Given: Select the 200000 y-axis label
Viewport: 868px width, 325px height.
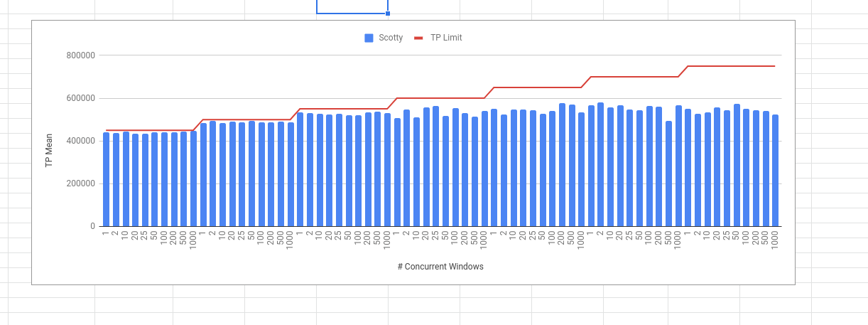Looking at the screenshot, I should [x=80, y=183].
